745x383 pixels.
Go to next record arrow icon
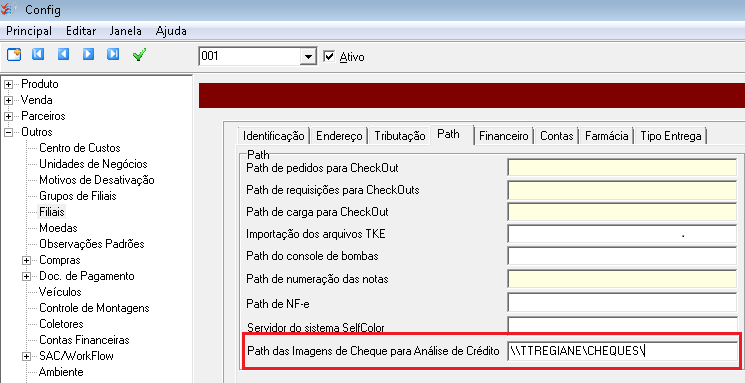[88, 54]
